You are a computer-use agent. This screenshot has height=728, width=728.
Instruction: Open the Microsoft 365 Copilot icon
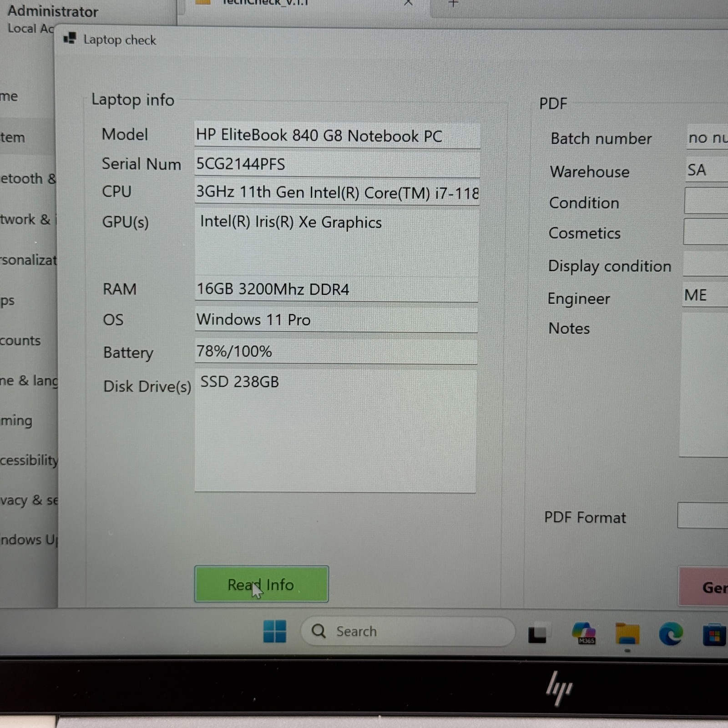click(x=584, y=633)
